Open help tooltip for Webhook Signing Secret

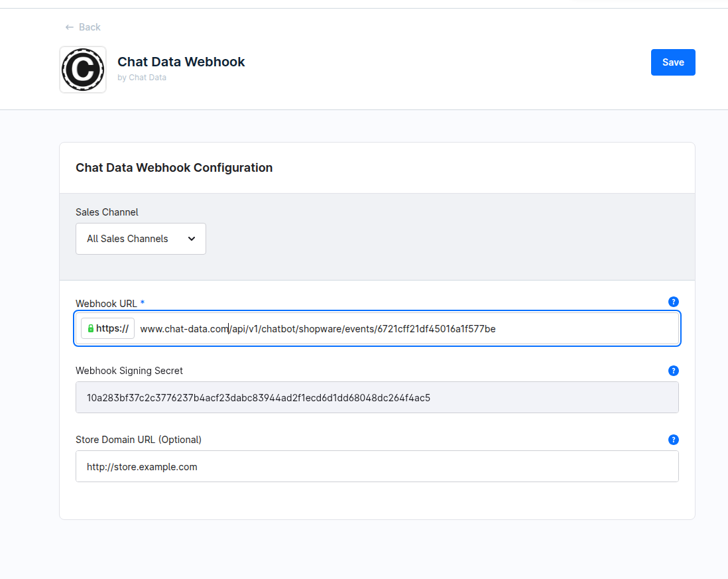pos(673,371)
